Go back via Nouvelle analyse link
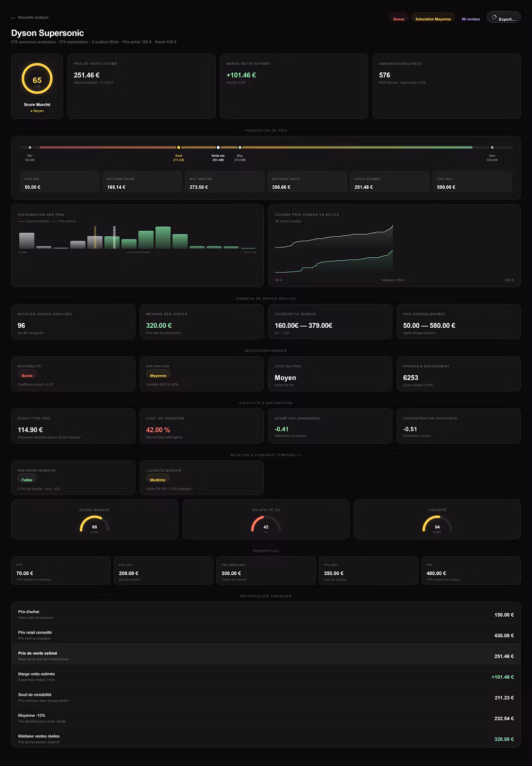The image size is (532, 766). (30, 18)
